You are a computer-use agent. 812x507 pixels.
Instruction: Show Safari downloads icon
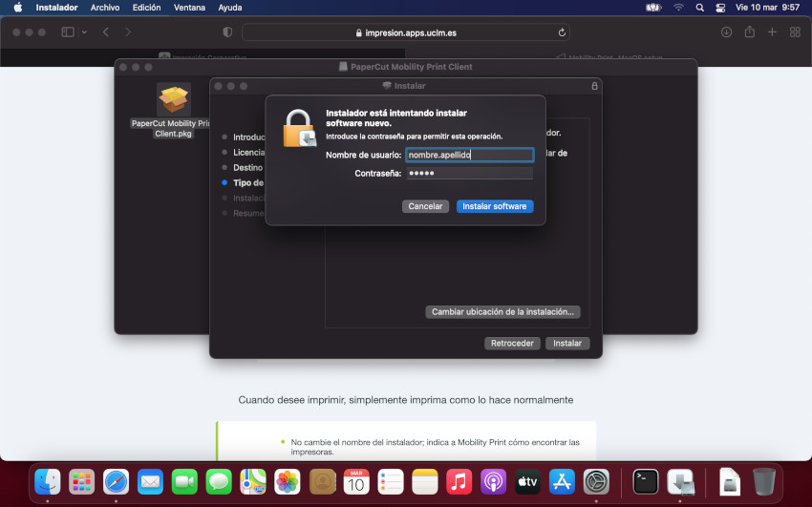coord(726,32)
